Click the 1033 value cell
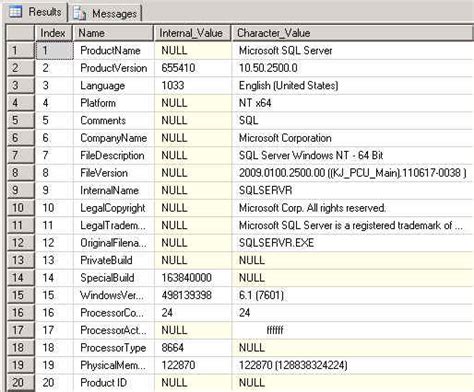The width and height of the screenshot is (474, 392). pyautogui.click(x=193, y=86)
